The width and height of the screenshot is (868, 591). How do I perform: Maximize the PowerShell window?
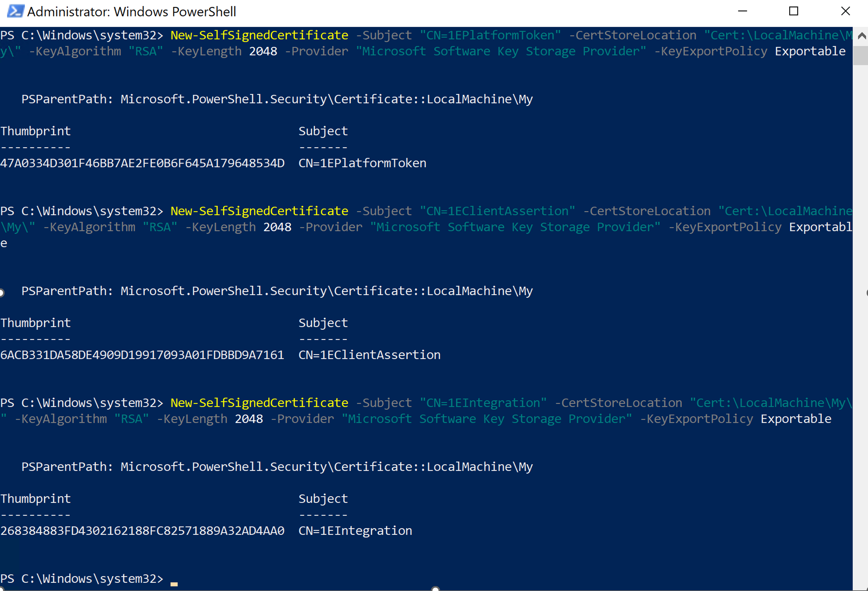[x=793, y=11]
